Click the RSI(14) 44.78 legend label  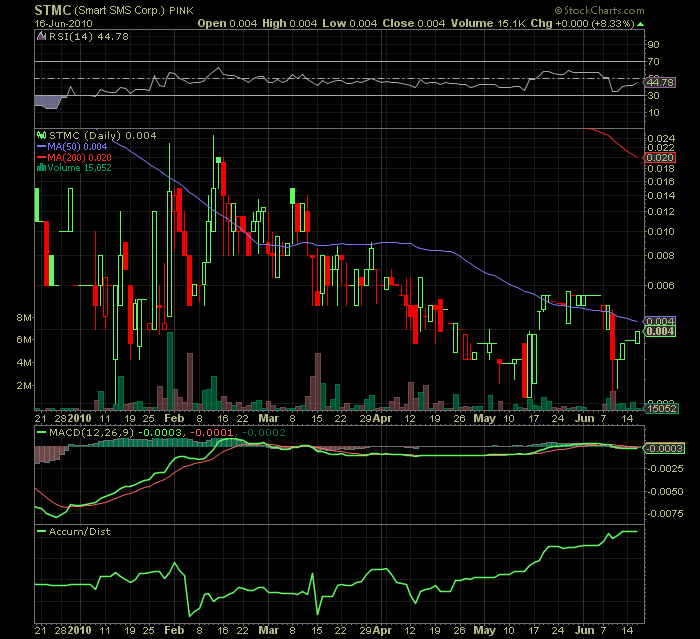pos(88,37)
